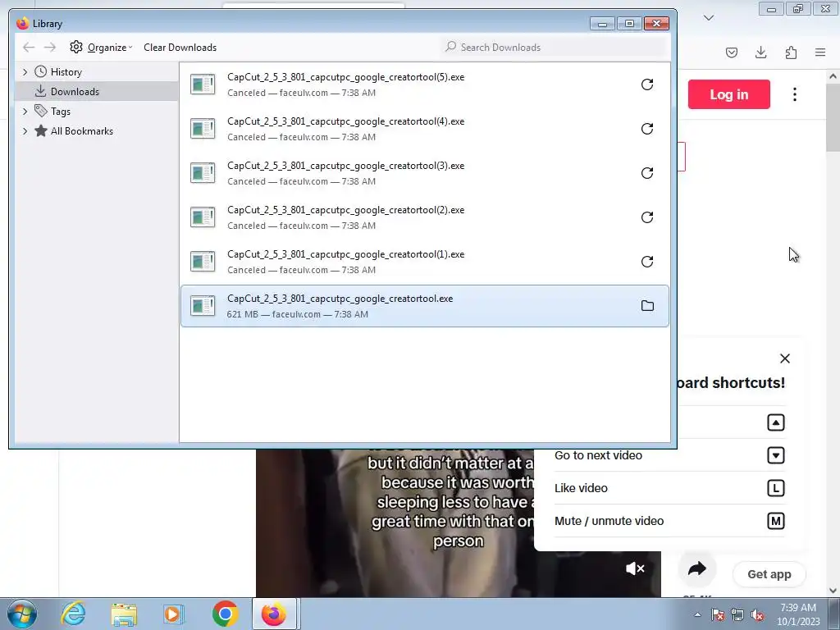Select the creatortool(4).exe download entry
The width and height of the screenshot is (840, 630).
point(424,129)
